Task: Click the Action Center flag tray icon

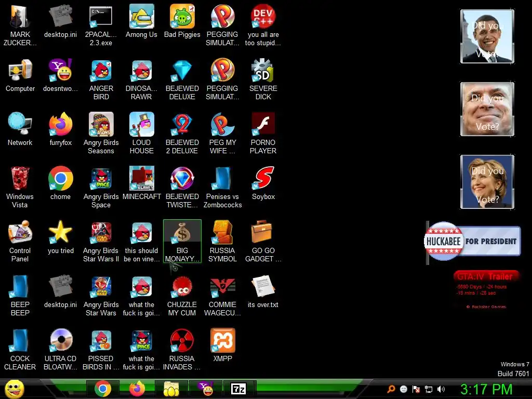Action: pos(416,389)
